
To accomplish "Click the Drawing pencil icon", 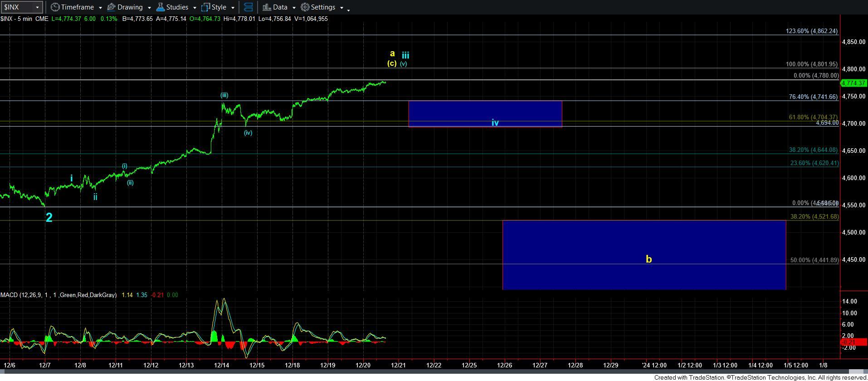I will coord(112,7).
